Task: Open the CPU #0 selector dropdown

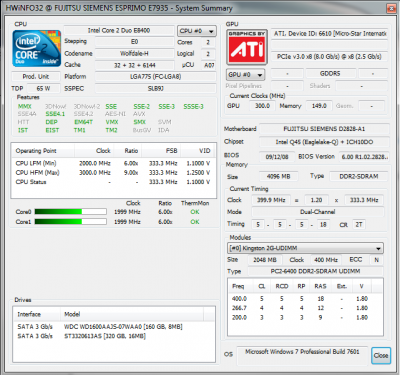Action: pos(196,31)
